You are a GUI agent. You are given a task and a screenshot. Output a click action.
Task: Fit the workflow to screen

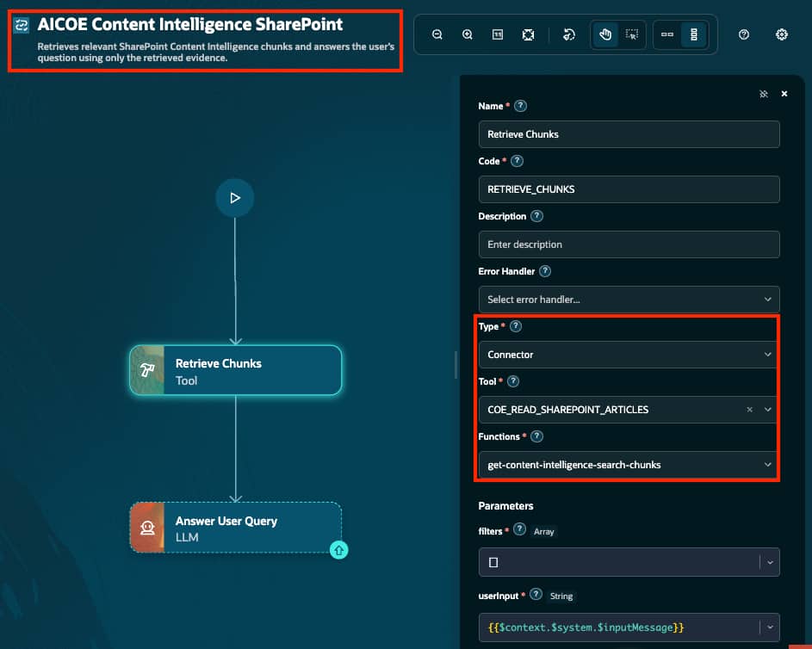coord(528,34)
